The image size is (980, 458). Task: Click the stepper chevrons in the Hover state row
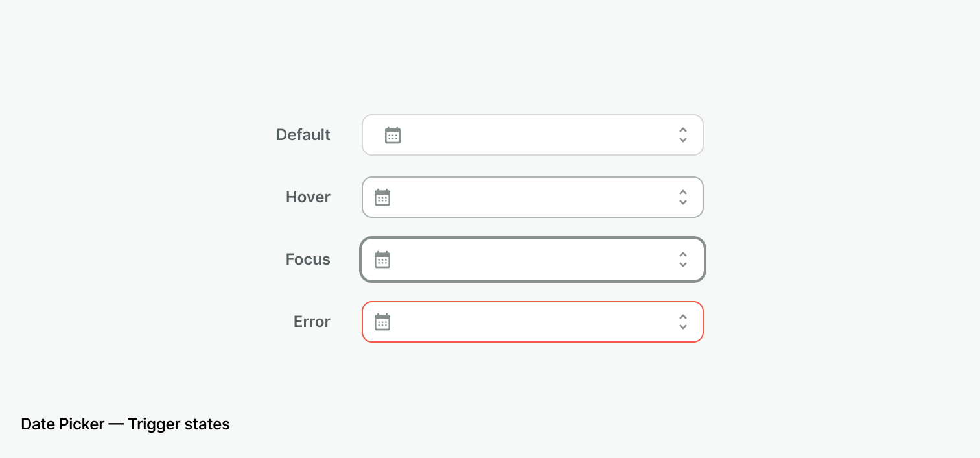(x=683, y=197)
